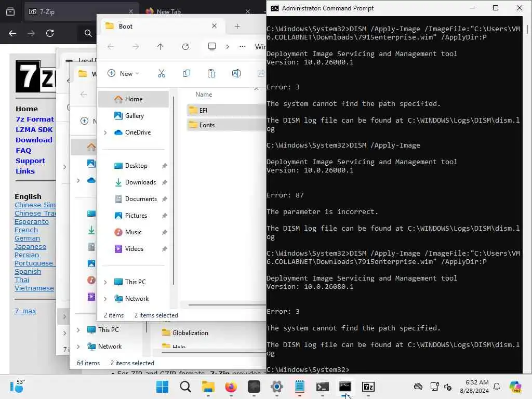Reload the page in the browser
Screen dimensions: 532x399
pos(50,33)
